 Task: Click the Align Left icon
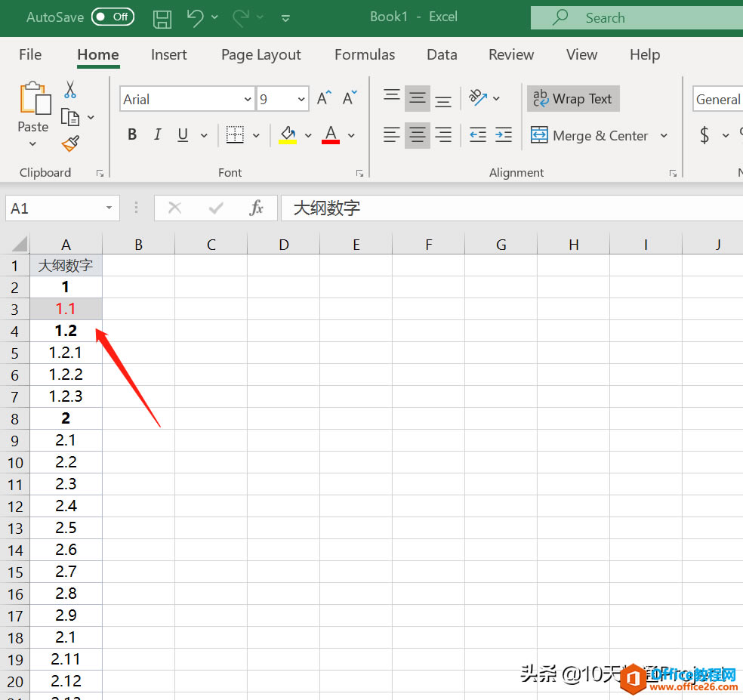391,135
